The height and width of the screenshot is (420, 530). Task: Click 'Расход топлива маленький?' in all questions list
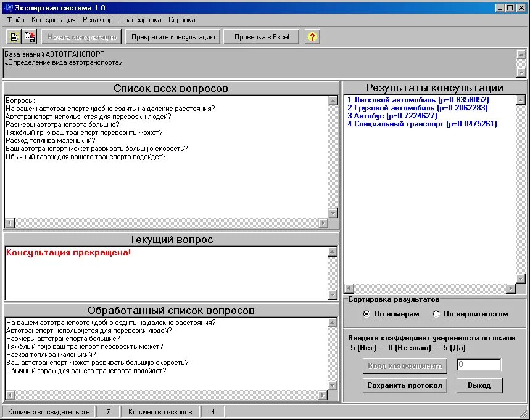[51, 141]
